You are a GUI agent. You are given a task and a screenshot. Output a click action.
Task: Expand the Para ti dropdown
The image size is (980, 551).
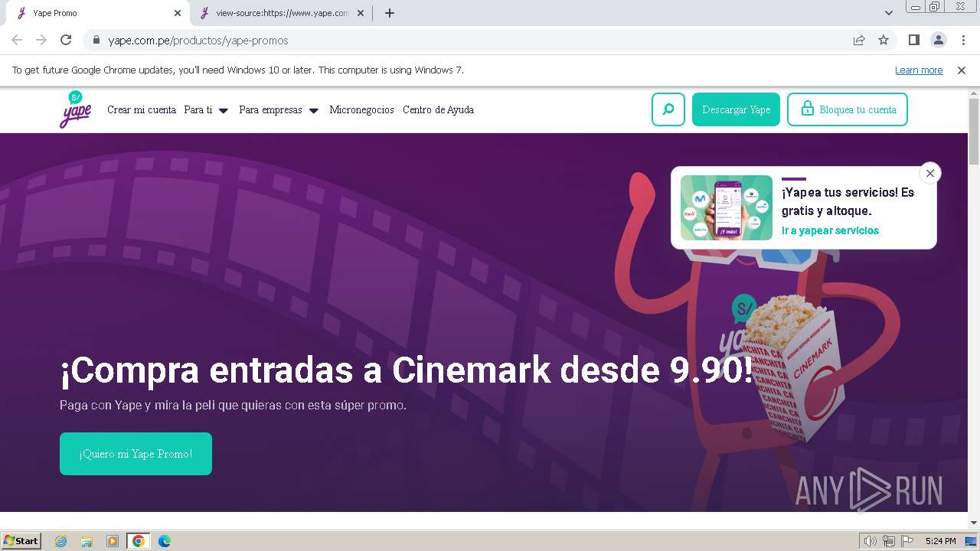coord(206,109)
